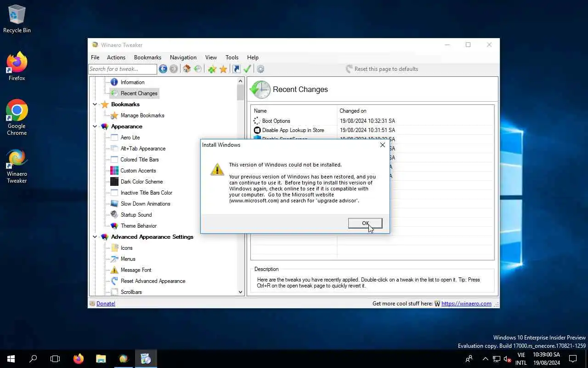Click tree scrollbar down arrow
588x368 pixels.
tap(240, 292)
